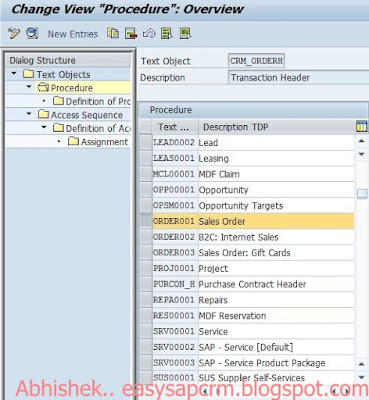The width and height of the screenshot is (369, 400).
Task: Open Definition of Procedure folder
Action: pos(91,101)
